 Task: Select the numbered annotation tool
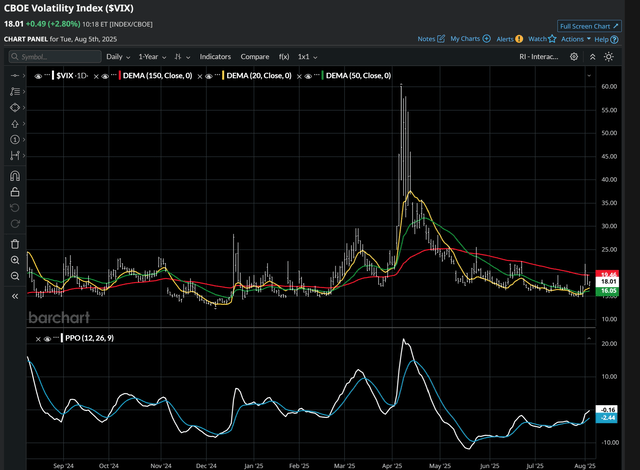tap(15, 140)
